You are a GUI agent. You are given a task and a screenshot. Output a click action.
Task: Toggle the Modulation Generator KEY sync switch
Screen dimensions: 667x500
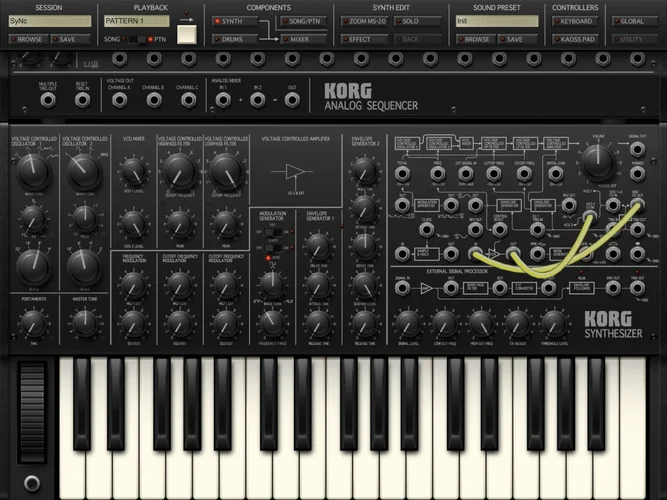(x=274, y=232)
